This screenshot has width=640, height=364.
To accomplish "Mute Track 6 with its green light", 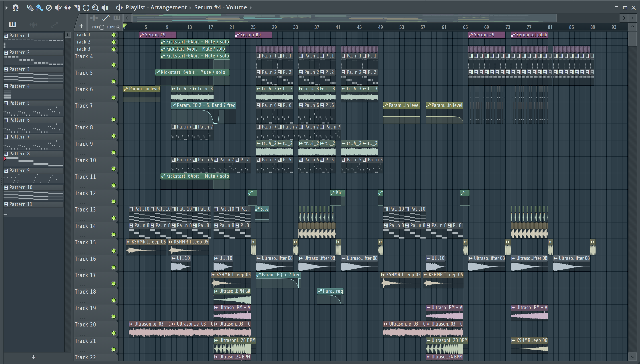I will click(x=114, y=98).
